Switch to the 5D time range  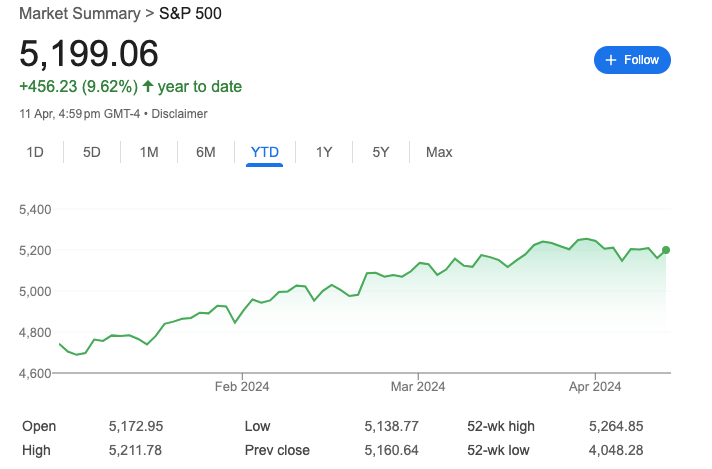click(x=92, y=152)
